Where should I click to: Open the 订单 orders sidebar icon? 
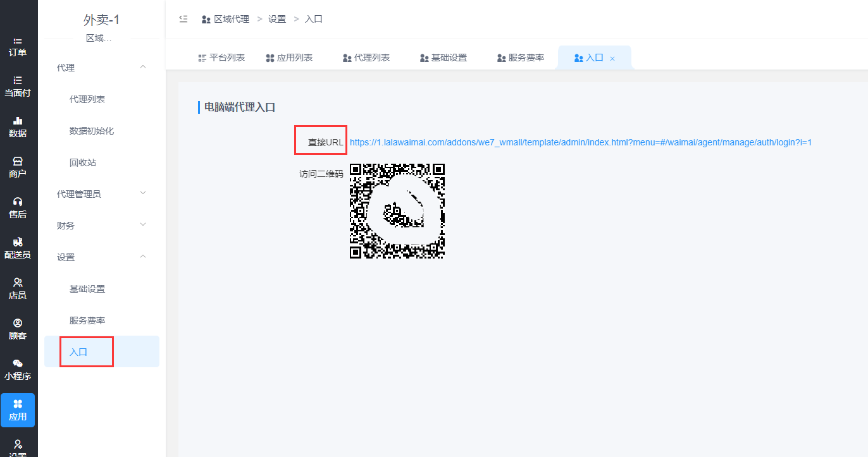pos(18,41)
